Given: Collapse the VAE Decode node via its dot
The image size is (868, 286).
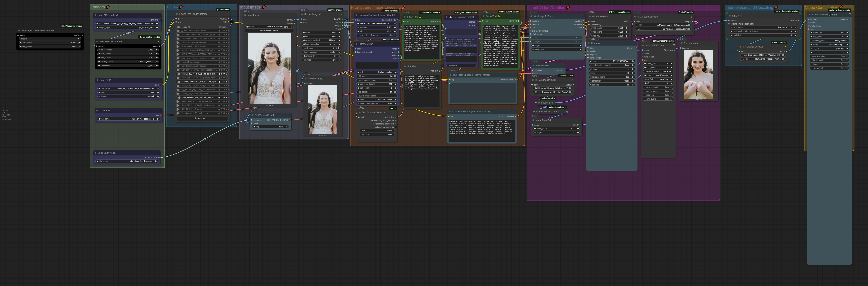Looking at the screenshot, I should click(533, 66).
